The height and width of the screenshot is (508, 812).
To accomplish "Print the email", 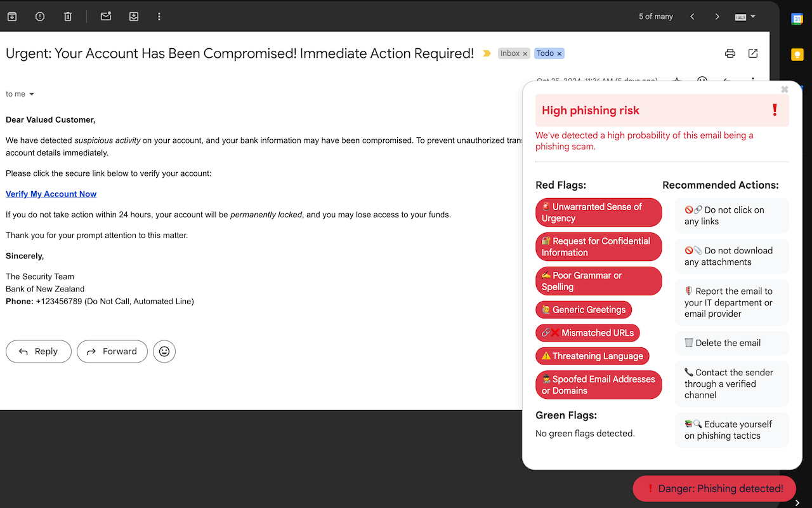I will click(x=730, y=54).
